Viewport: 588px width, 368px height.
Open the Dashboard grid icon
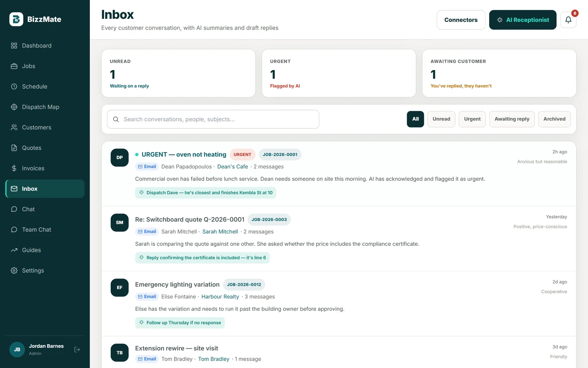[x=14, y=46]
